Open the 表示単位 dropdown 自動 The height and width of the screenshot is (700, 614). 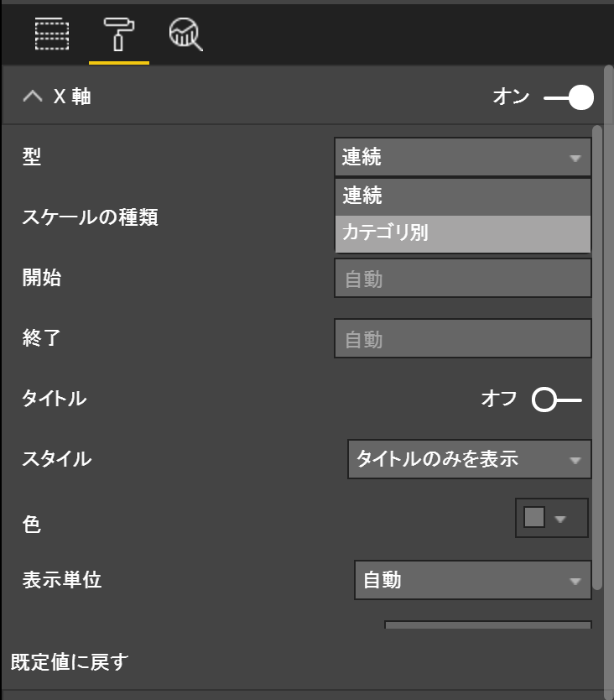coord(473,580)
